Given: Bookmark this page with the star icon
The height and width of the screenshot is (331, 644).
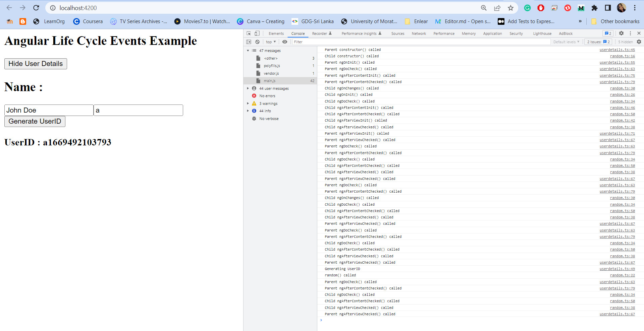Looking at the screenshot, I should point(511,8).
